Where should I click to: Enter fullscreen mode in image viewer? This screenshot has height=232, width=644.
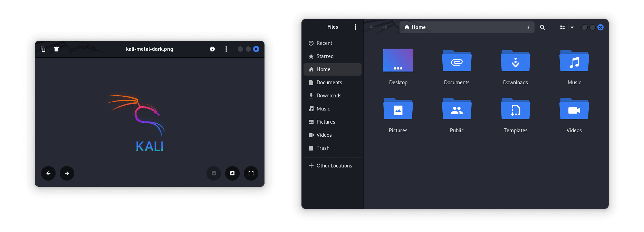[251, 173]
